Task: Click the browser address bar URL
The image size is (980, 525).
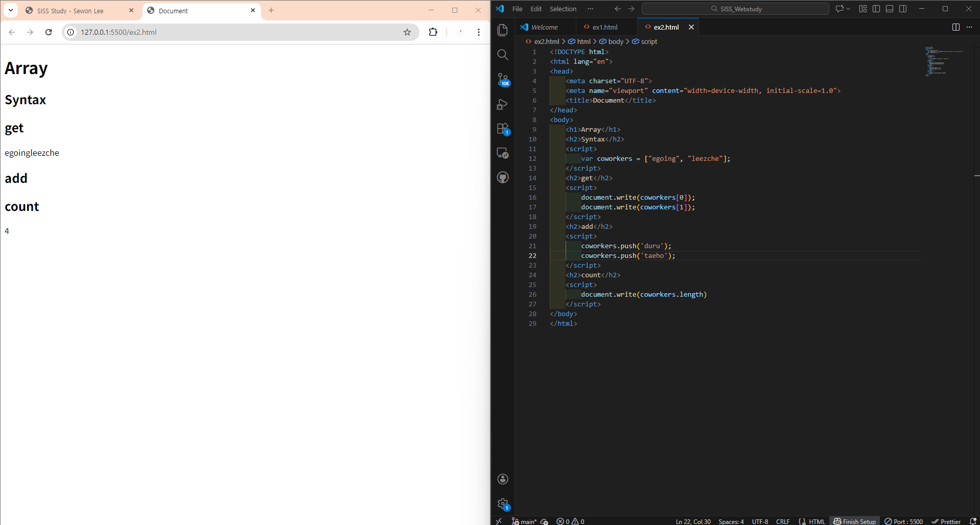Action: click(x=119, y=32)
